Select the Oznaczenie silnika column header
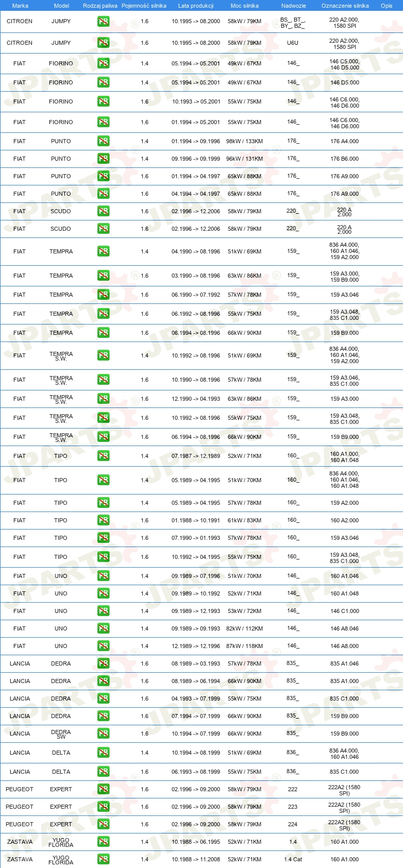The image size is (403, 868). pyautogui.click(x=345, y=6)
